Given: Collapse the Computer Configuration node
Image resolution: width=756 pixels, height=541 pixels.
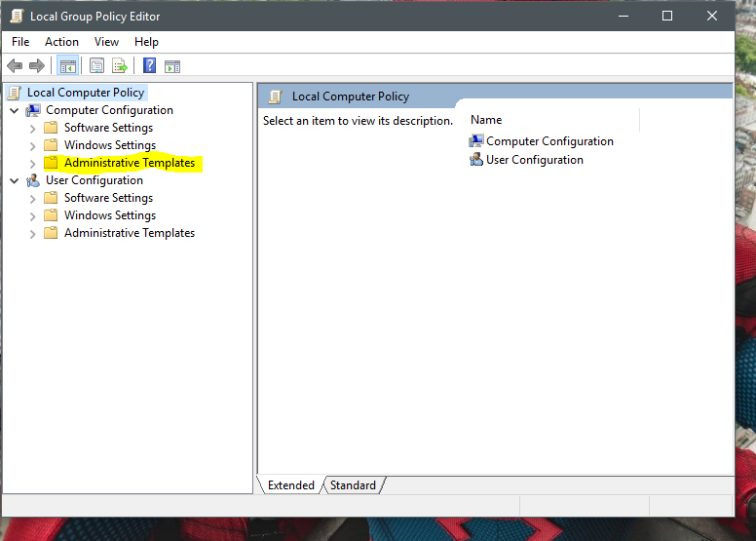Looking at the screenshot, I should 15,111.
